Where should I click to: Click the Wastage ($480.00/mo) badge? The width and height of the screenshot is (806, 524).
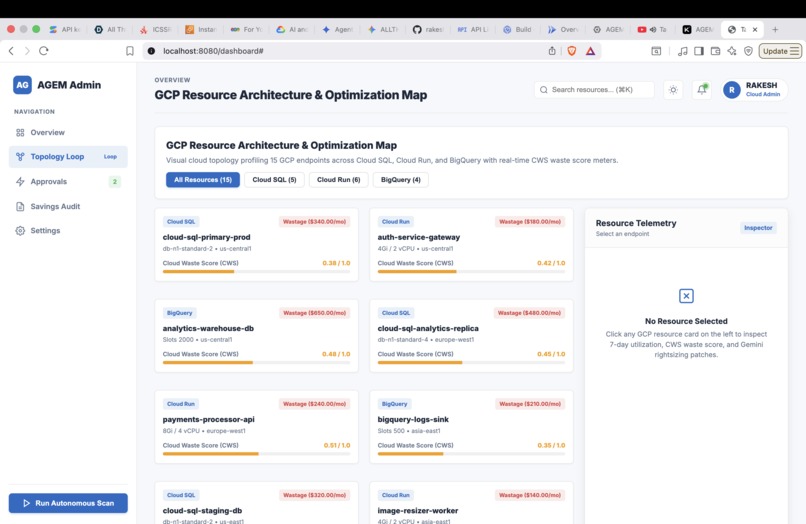pyautogui.click(x=529, y=313)
